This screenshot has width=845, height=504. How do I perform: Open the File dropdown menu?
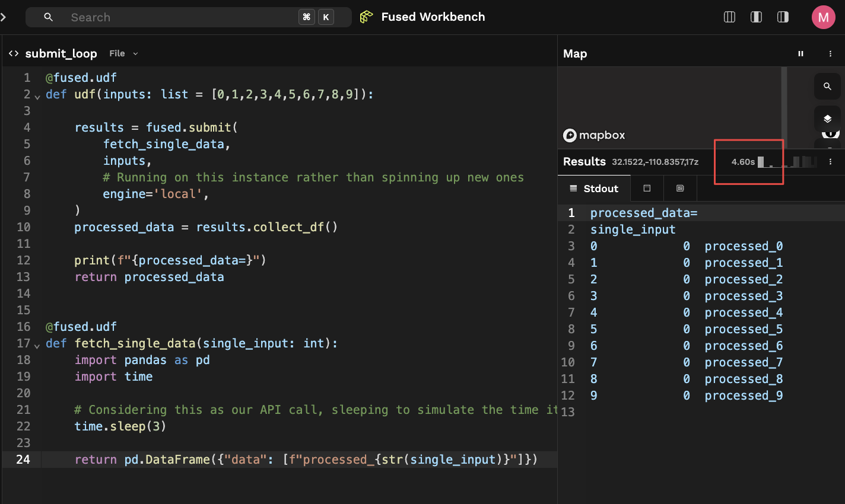point(123,53)
